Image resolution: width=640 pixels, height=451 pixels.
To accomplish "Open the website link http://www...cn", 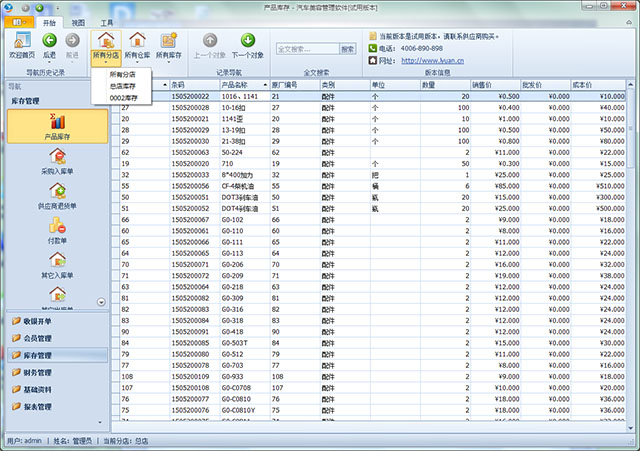I will pyautogui.click(x=433, y=60).
